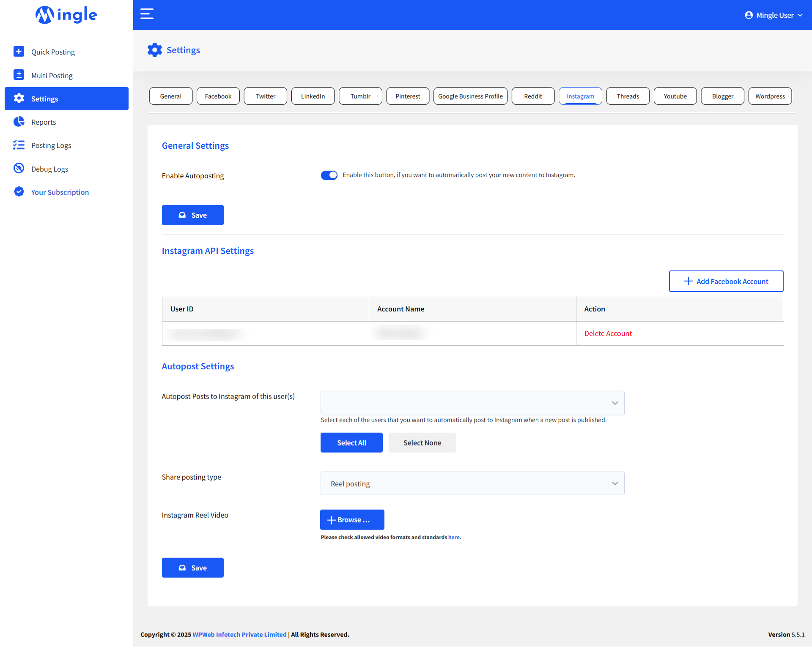Click the Select None button

tap(422, 442)
